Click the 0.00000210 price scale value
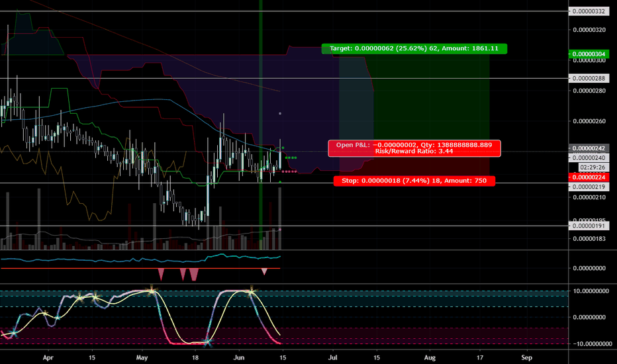This screenshot has height=364, width=617. [x=589, y=197]
